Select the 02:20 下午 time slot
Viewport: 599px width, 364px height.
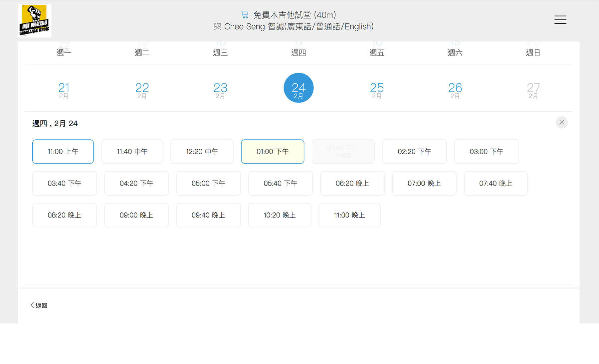tap(414, 152)
